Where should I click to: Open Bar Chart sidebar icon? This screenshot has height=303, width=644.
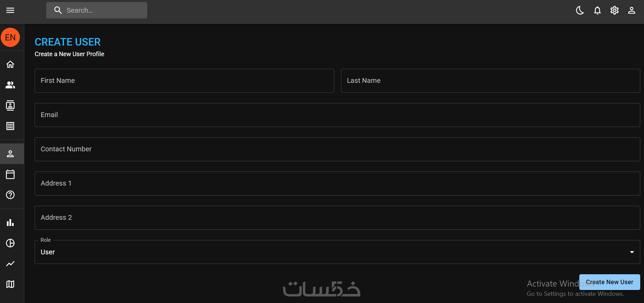10,223
